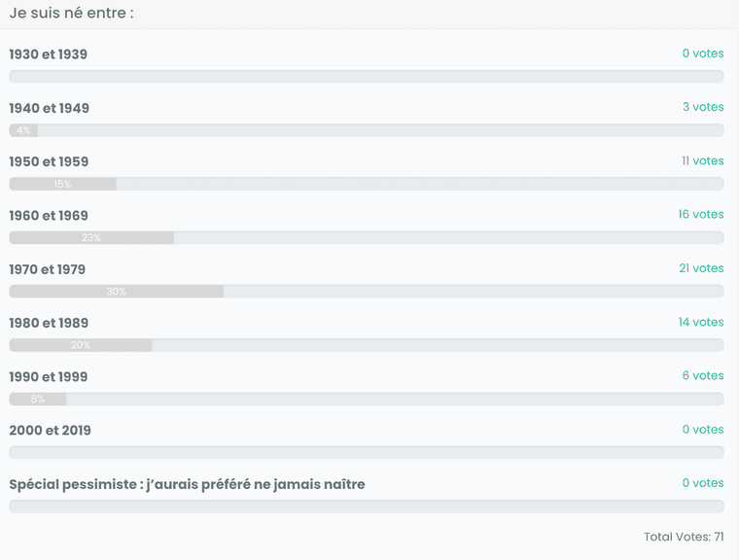Open the "11 votes" count link

pyautogui.click(x=702, y=160)
